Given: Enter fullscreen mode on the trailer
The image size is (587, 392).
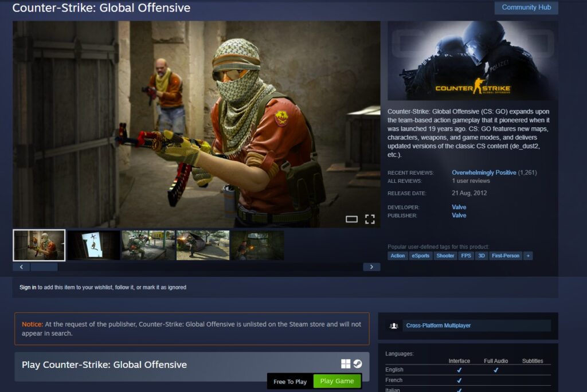Looking at the screenshot, I should pyautogui.click(x=370, y=218).
